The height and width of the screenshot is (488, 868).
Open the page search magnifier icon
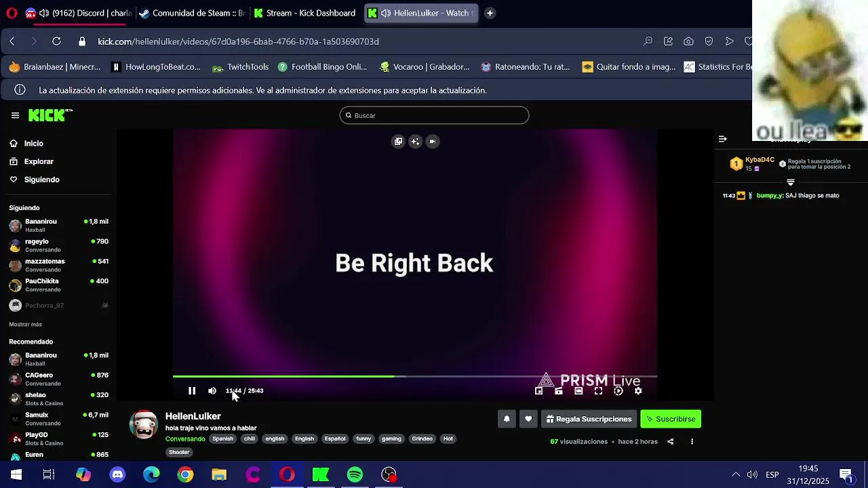click(648, 41)
